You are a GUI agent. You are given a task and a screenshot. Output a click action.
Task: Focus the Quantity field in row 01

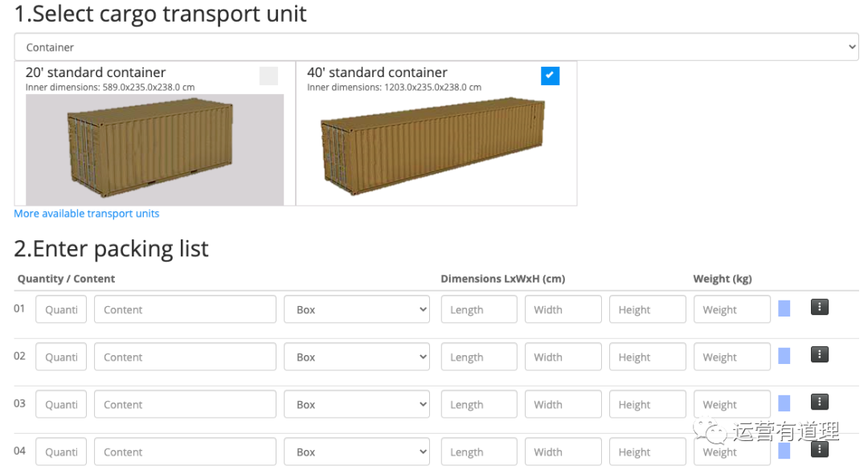coord(61,309)
